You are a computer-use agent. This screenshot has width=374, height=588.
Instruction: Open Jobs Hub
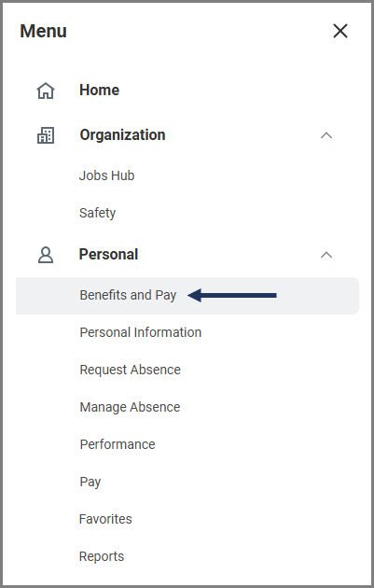(107, 175)
